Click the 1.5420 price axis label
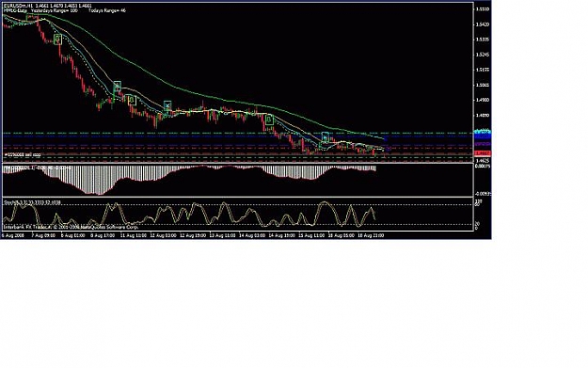This screenshot has height=368, width=588. tap(484, 24)
